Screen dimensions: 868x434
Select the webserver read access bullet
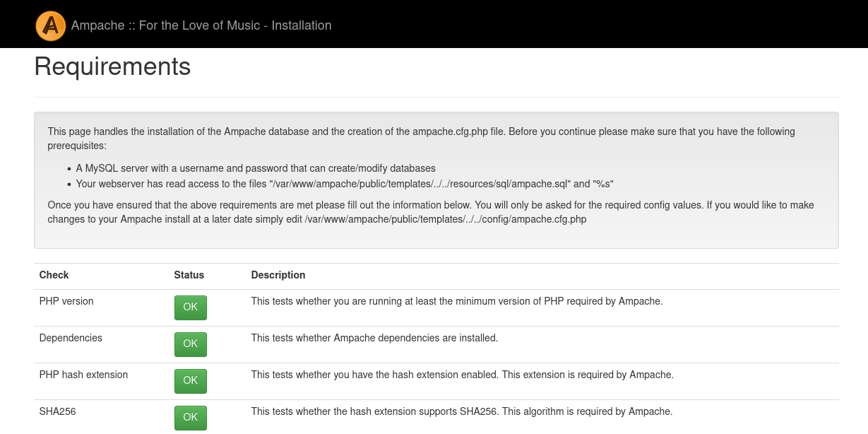(x=345, y=184)
